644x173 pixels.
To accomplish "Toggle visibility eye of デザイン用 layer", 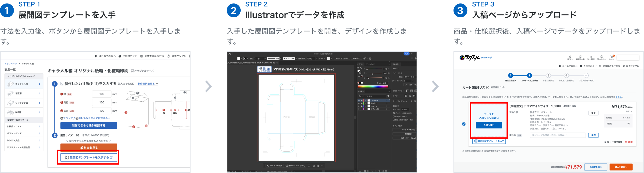I will click(359, 109).
